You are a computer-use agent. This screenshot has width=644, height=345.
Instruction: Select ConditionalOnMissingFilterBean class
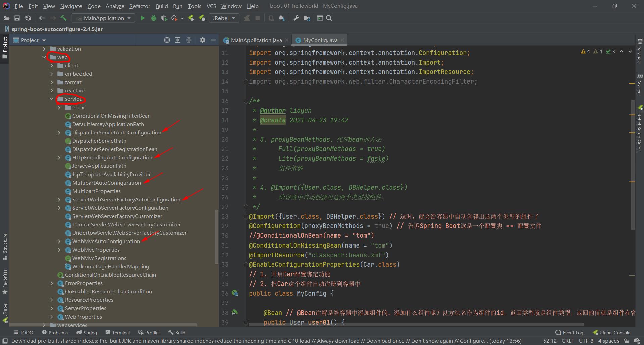(x=111, y=116)
